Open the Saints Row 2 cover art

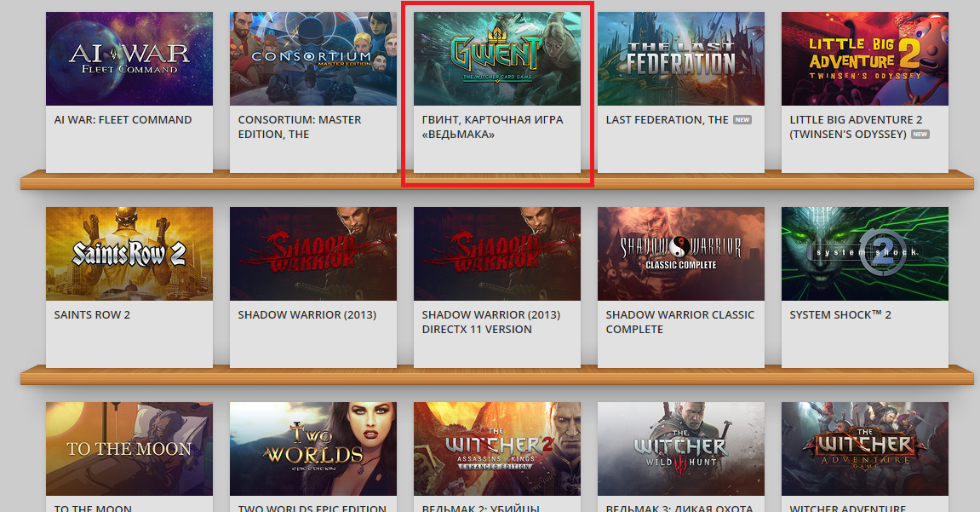point(129,254)
